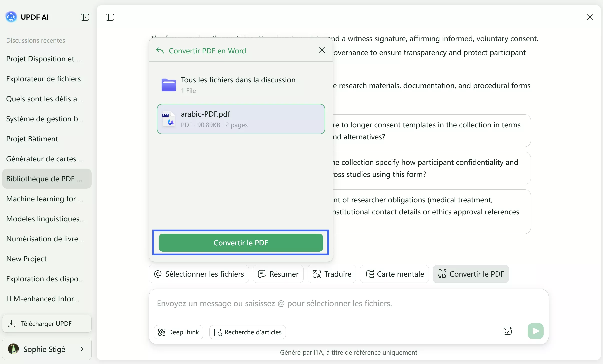Click the folder icon for discussion files

pos(169,85)
